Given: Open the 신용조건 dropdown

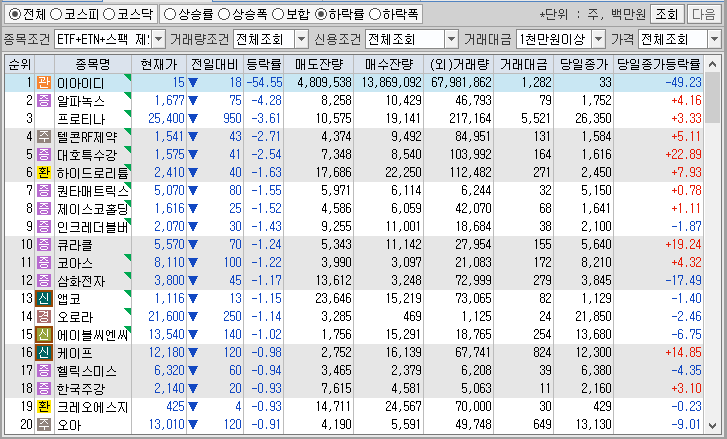Looking at the screenshot, I should pyautogui.click(x=451, y=39).
